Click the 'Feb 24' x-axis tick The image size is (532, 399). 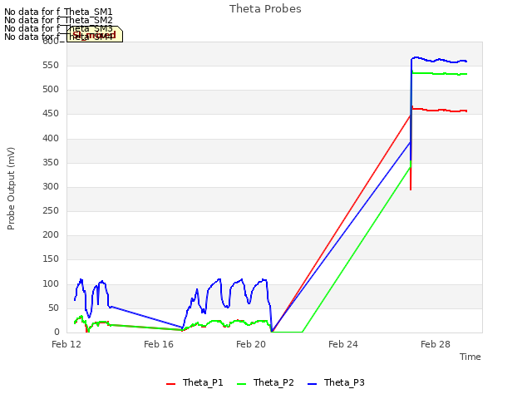pos(343,344)
